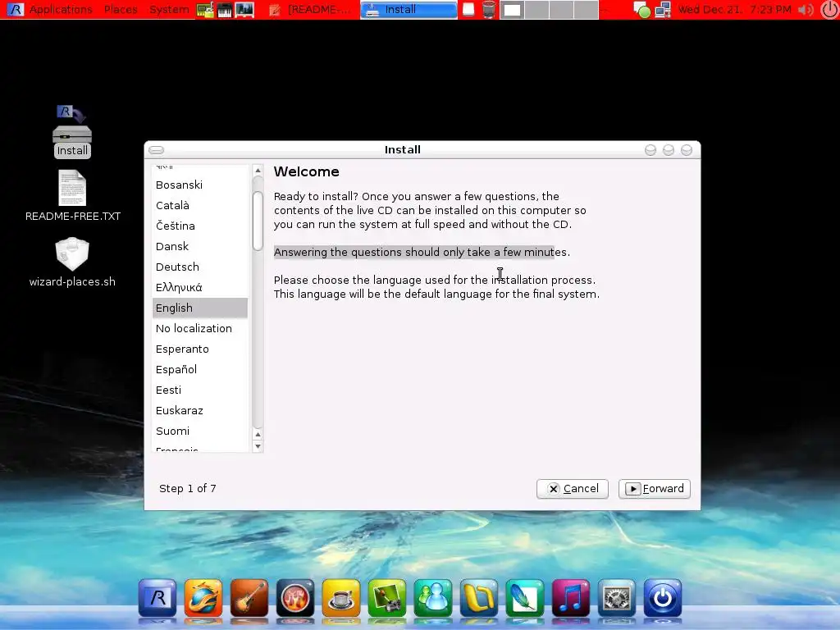The width and height of the screenshot is (840, 630).
Task: Select Ελληνικά language
Action: point(200,288)
